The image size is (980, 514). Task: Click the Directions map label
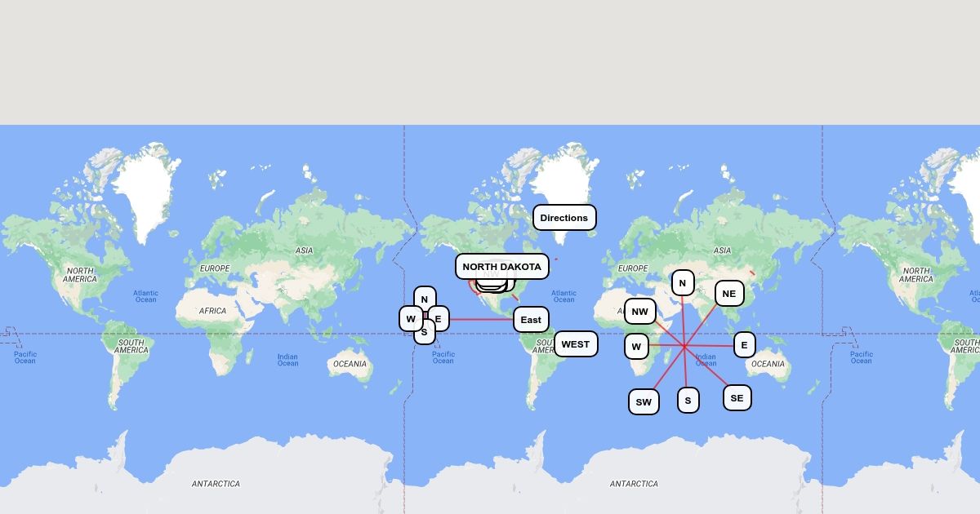click(x=564, y=218)
